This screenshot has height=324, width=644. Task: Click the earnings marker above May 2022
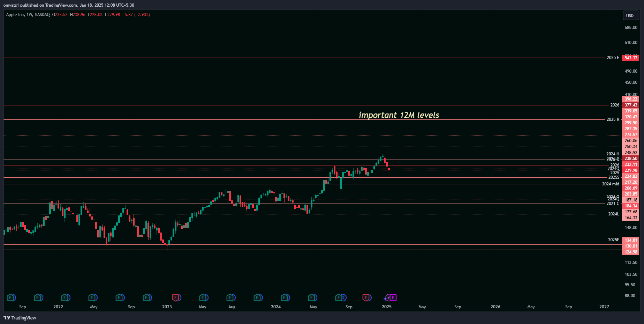pos(92,298)
